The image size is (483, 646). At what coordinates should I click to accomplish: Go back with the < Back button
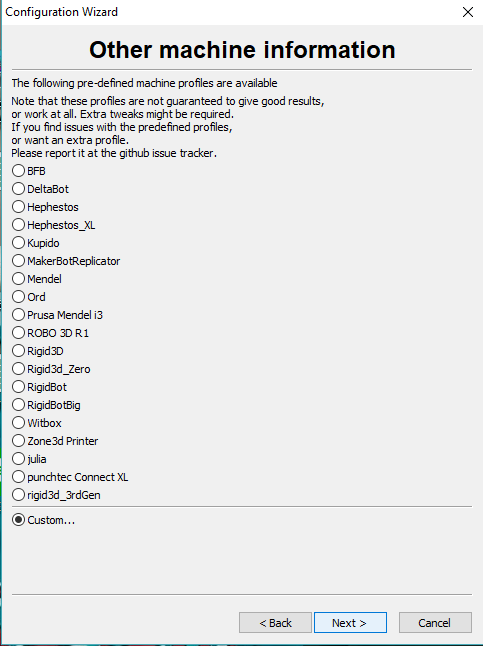[275, 623]
